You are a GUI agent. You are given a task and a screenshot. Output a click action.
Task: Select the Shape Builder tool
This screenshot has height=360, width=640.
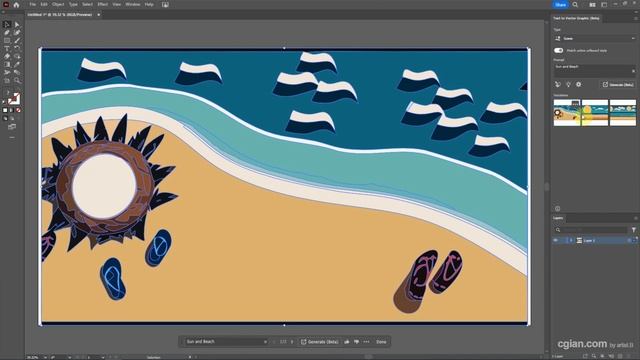(17, 56)
